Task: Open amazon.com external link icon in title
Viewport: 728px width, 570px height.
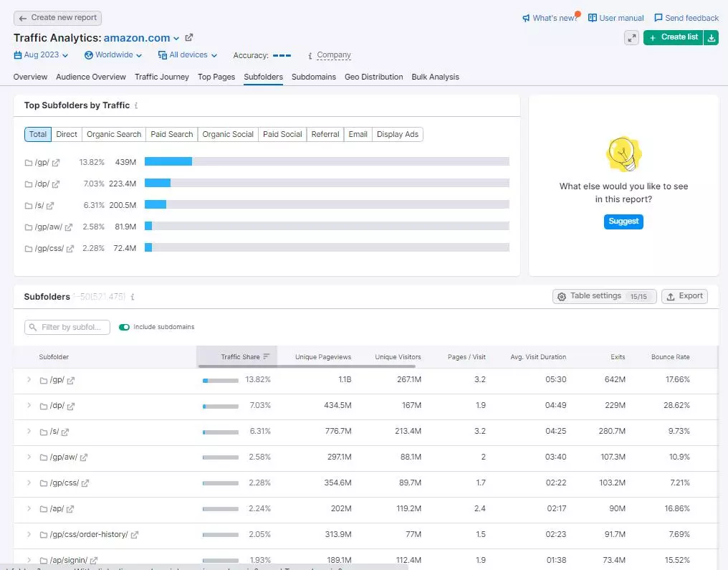Action: (x=189, y=37)
